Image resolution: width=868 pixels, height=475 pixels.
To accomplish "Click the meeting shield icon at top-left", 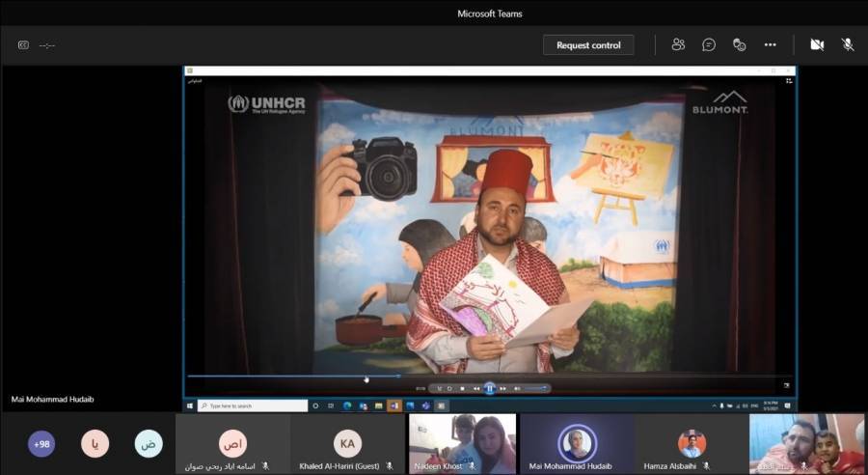I will click(x=23, y=44).
